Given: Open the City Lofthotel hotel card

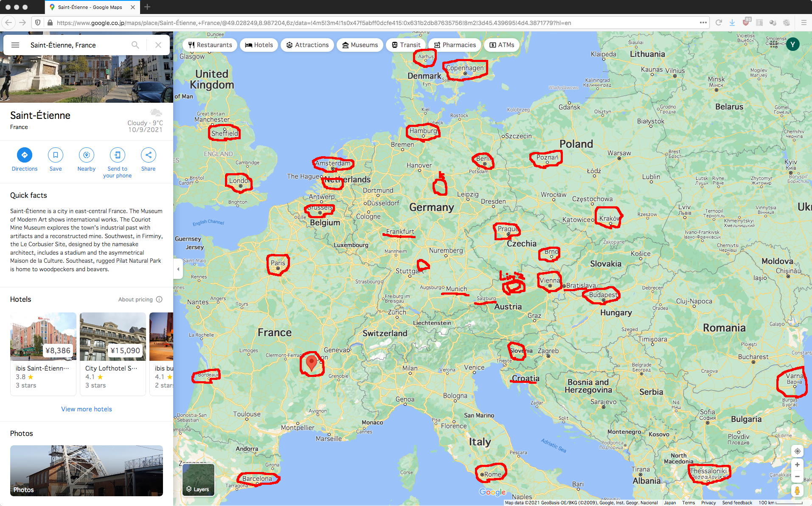Looking at the screenshot, I should (113, 354).
